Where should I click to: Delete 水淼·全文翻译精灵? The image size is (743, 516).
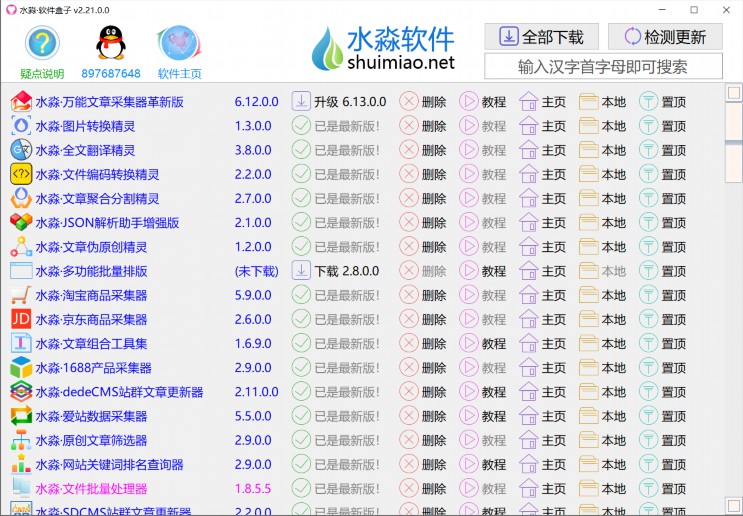(423, 150)
